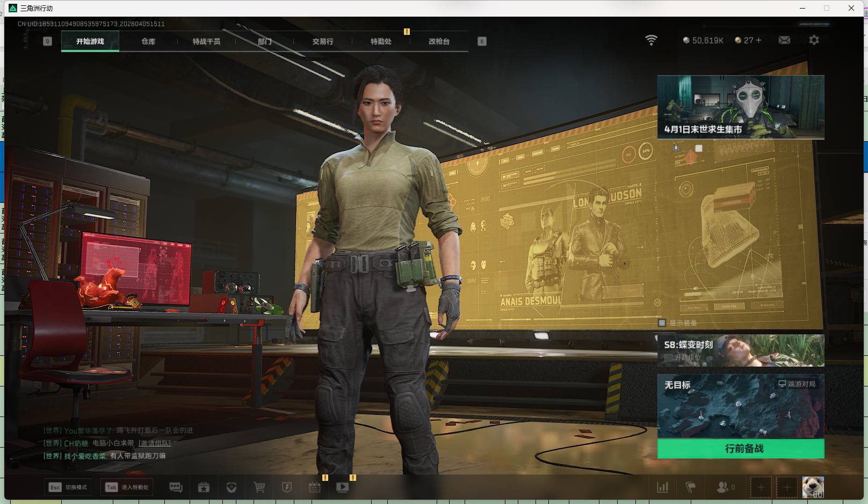Switch to the 仓库 tab
The width and height of the screenshot is (868, 504).
coord(148,41)
